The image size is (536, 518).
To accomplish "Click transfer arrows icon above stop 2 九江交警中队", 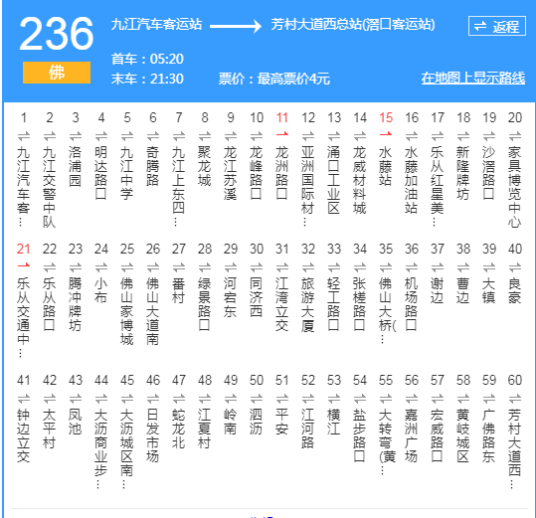I will pyautogui.click(x=50, y=136).
